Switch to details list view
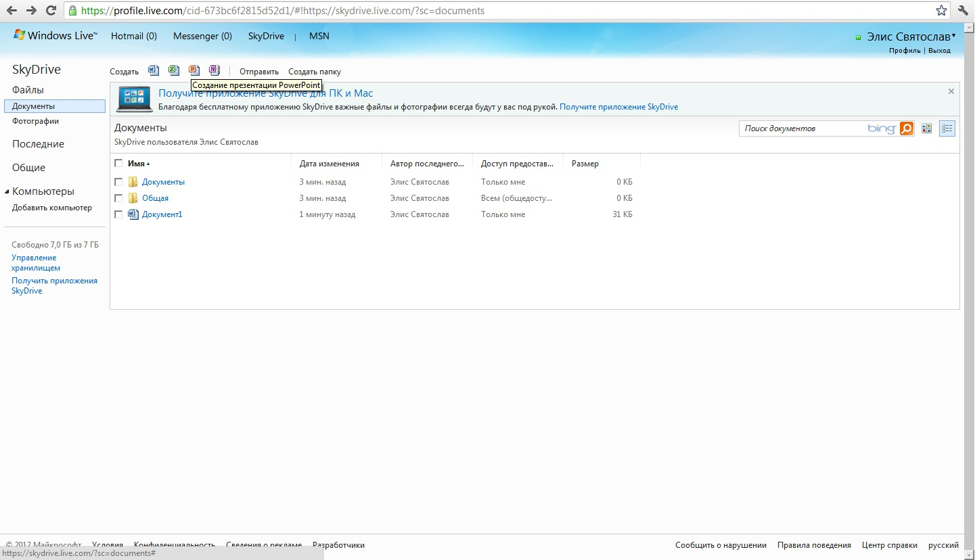The image size is (975, 560). coord(947,129)
